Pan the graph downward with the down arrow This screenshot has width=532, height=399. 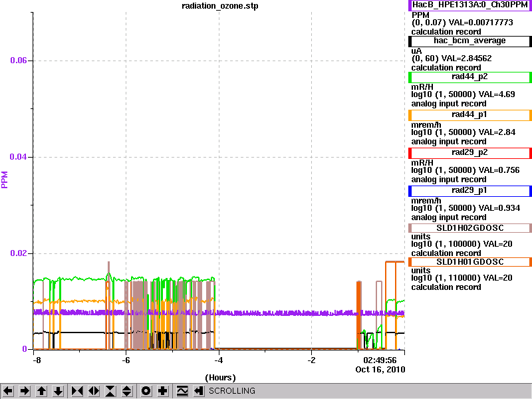(59, 391)
